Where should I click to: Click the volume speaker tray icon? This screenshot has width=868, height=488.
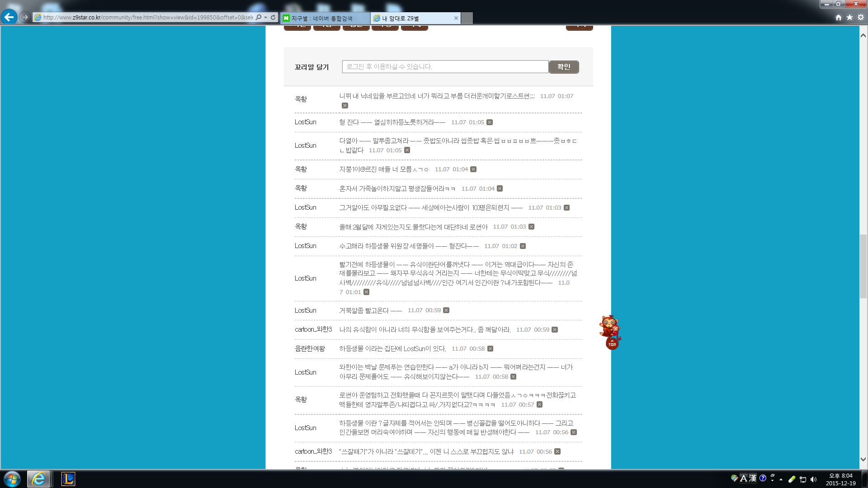tap(814, 479)
